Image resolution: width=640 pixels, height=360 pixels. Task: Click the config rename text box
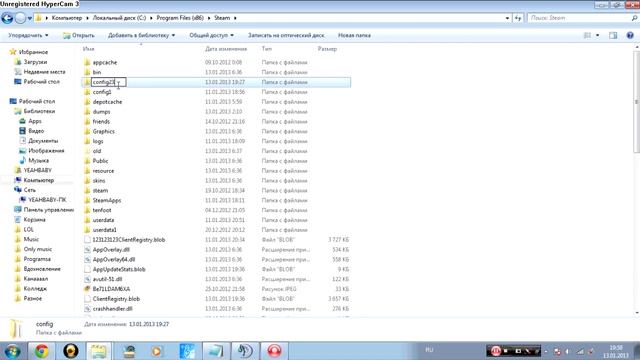pos(108,82)
